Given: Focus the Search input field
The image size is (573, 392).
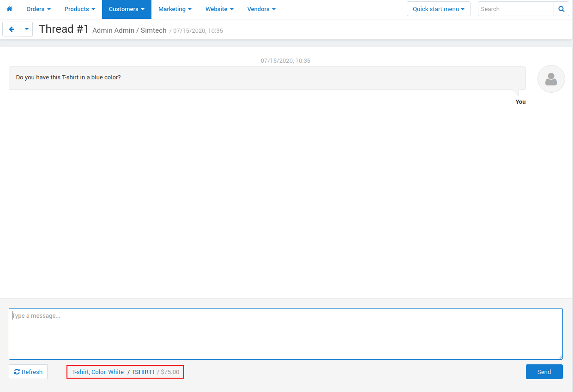Looking at the screenshot, I should click(516, 9).
